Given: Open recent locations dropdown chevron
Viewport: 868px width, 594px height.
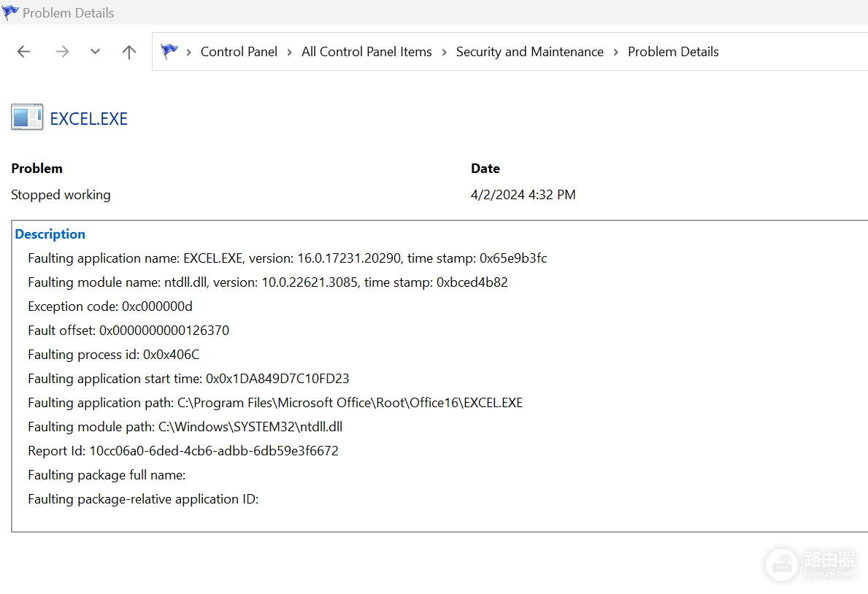Looking at the screenshot, I should 95,52.
